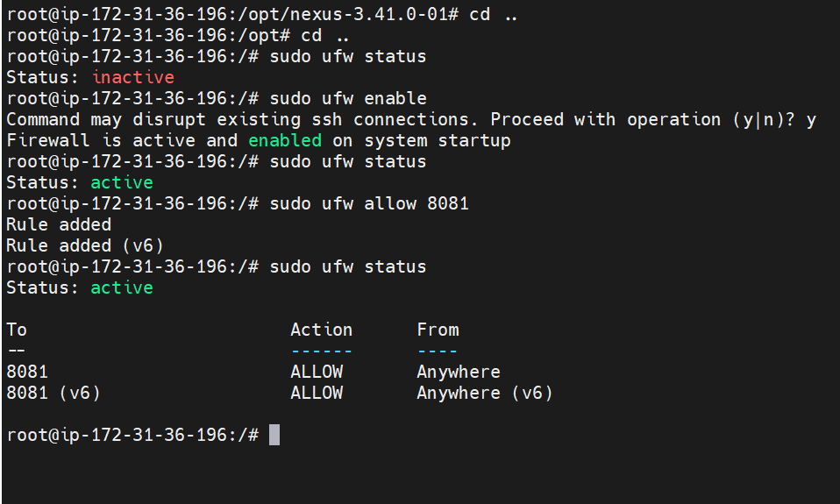
Task: Click the last green 'active' status text
Action: (122, 287)
